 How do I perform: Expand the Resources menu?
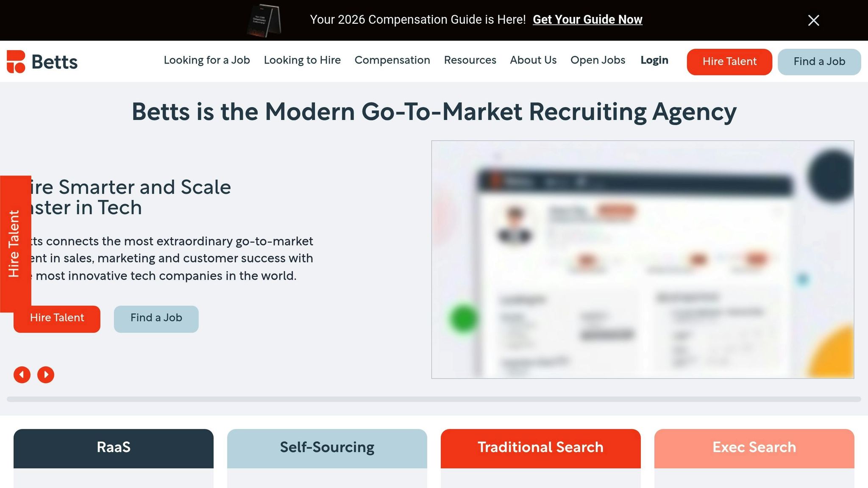pos(470,61)
